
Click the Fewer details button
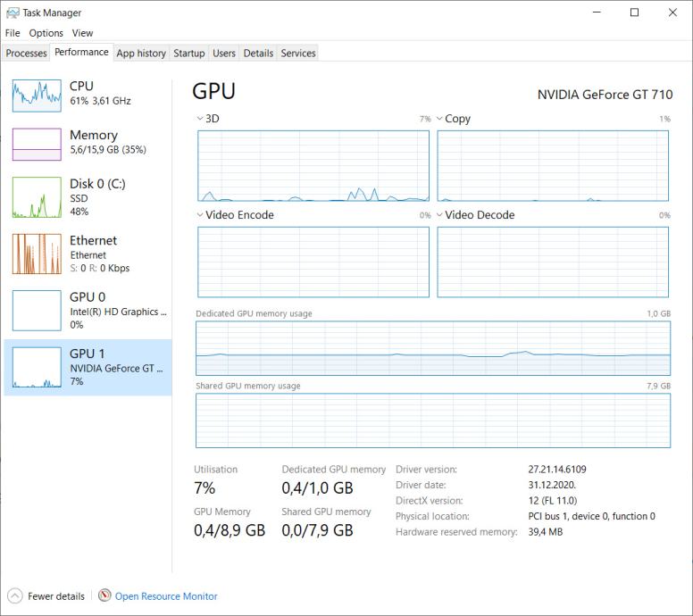click(x=56, y=596)
